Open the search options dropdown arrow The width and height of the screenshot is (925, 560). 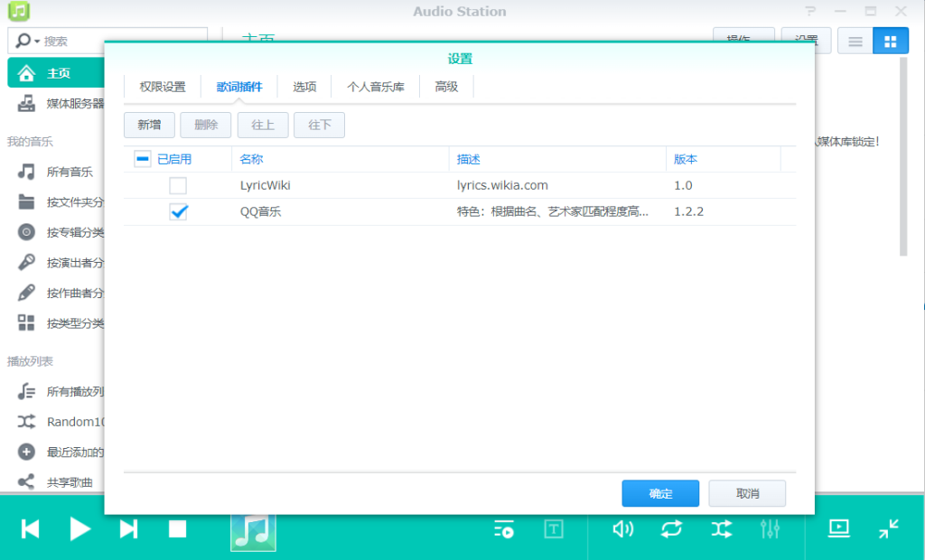[x=37, y=42]
